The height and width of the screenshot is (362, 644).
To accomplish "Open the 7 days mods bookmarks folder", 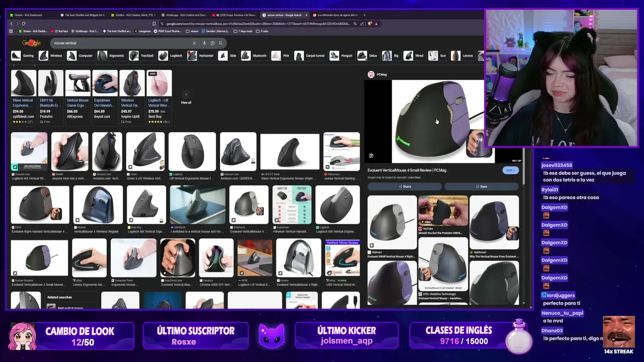I will (244, 31).
